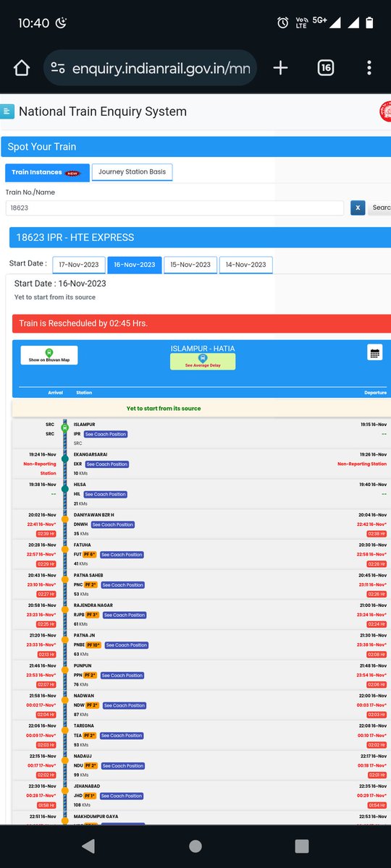The image size is (391, 868).
Task: Click the Islampur source station marker
Action: 65,428
